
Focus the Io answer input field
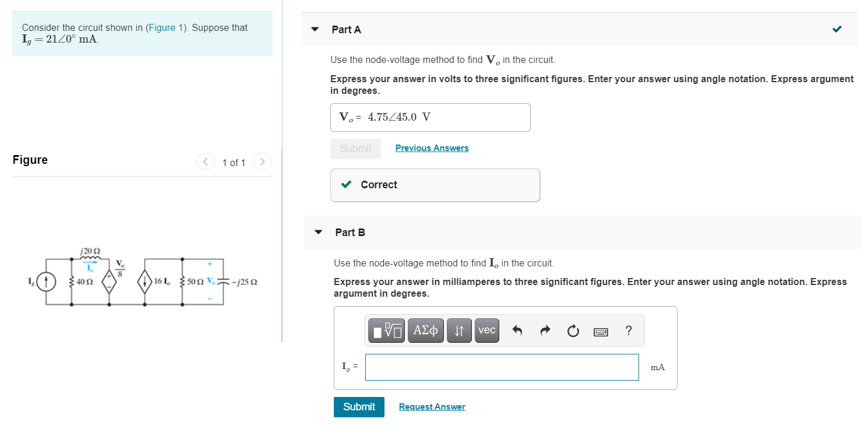tap(502, 367)
